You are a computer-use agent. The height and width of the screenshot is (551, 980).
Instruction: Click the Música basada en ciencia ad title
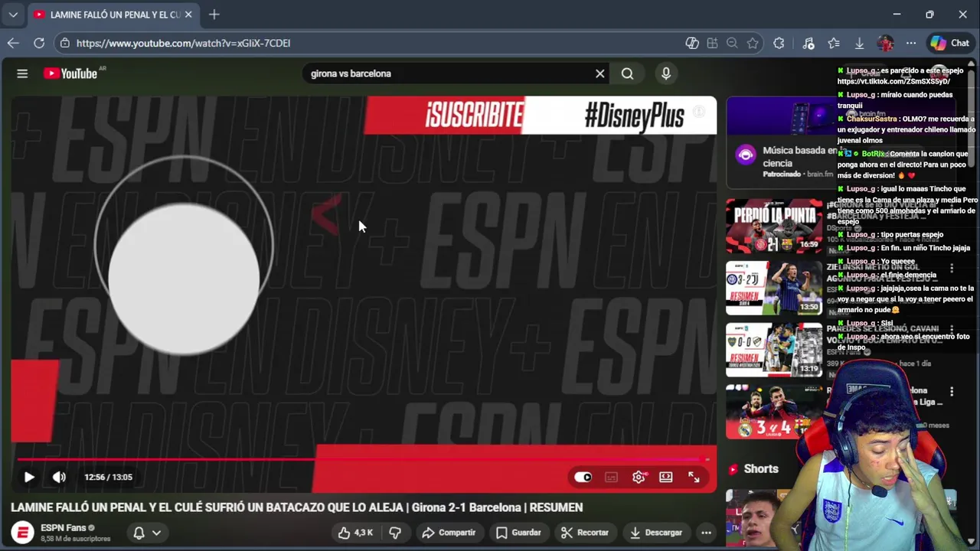pos(799,156)
